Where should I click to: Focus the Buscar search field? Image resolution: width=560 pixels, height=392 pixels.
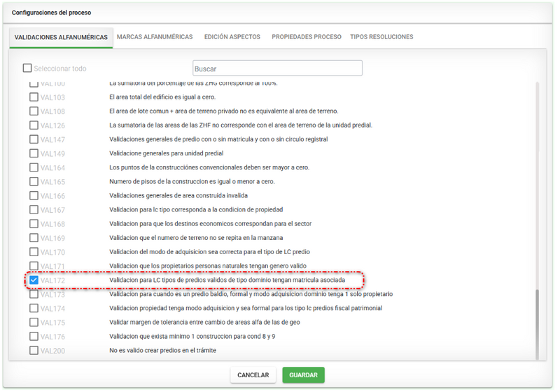point(277,68)
